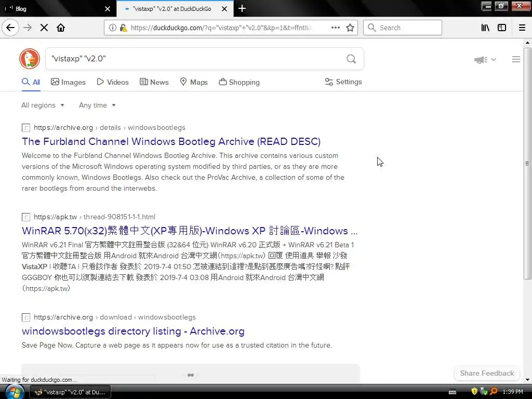Switch to the Blog tab

point(58,9)
